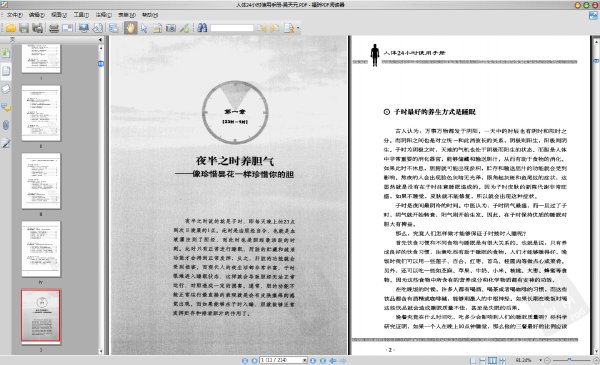
Task: Select page thumbnail labeled IV
Action: pos(41,249)
